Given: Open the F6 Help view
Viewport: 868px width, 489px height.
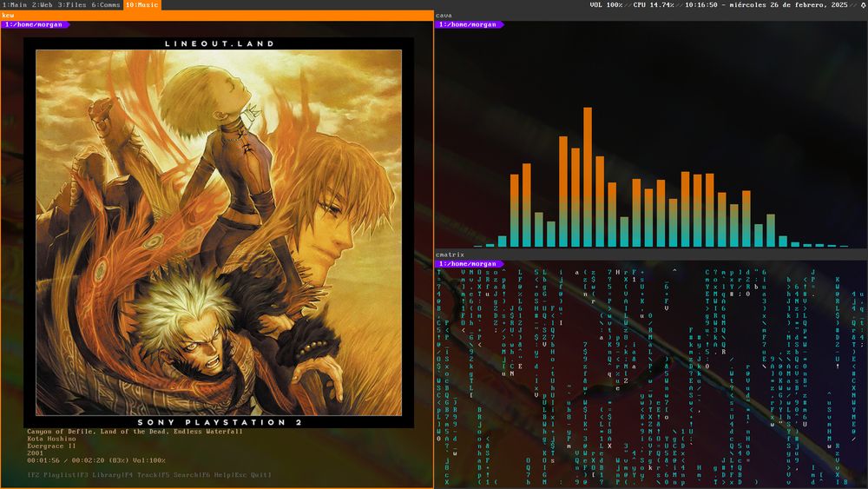Looking at the screenshot, I should click(216, 475).
